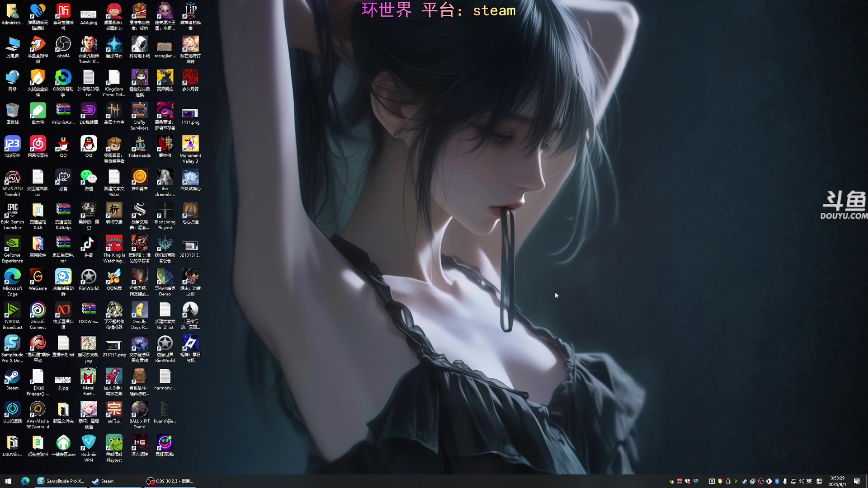Switch to Samplitude Pro X taskbar window
The width and height of the screenshot is (868, 488).
tap(61, 481)
